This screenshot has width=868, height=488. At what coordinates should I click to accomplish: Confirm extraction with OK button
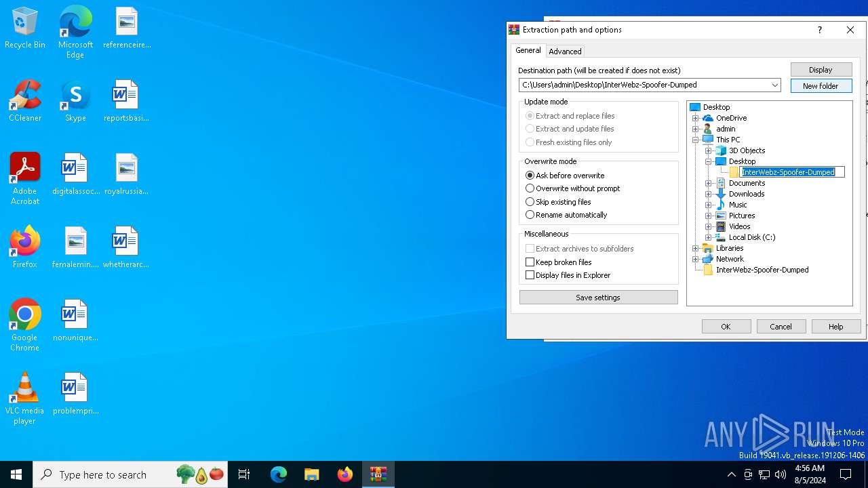point(726,327)
